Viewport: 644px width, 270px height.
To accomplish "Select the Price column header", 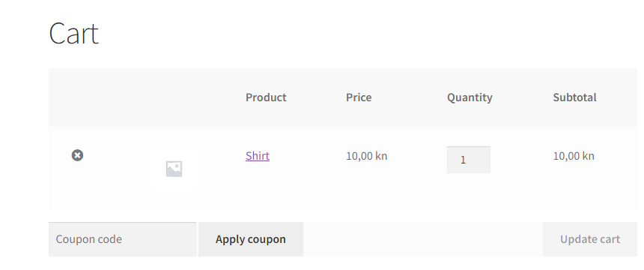I will pyautogui.click(x=359, y=97).
